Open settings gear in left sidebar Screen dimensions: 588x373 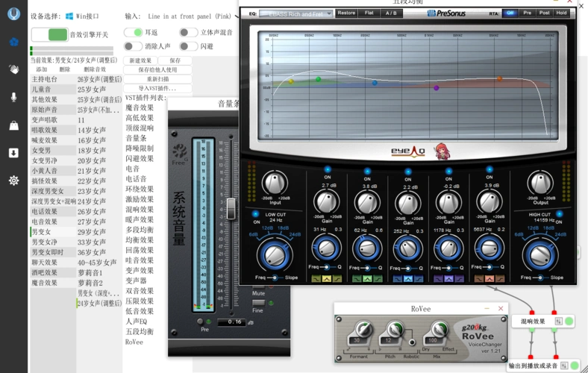[x=13, y=180]
